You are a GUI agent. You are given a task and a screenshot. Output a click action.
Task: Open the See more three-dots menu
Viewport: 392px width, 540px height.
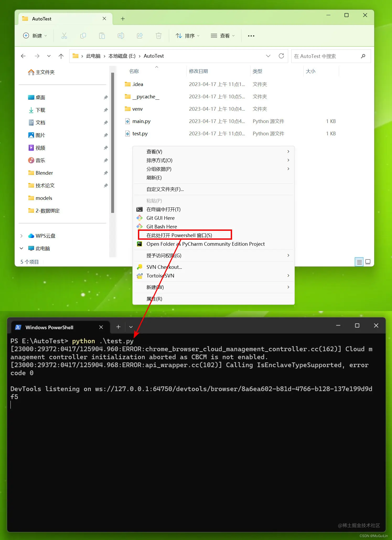click(x=251, y=36)
